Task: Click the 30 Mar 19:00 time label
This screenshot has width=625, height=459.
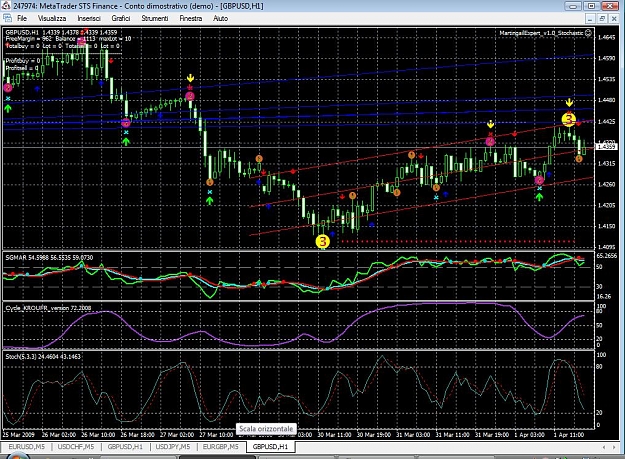Action: click(373, 434)
